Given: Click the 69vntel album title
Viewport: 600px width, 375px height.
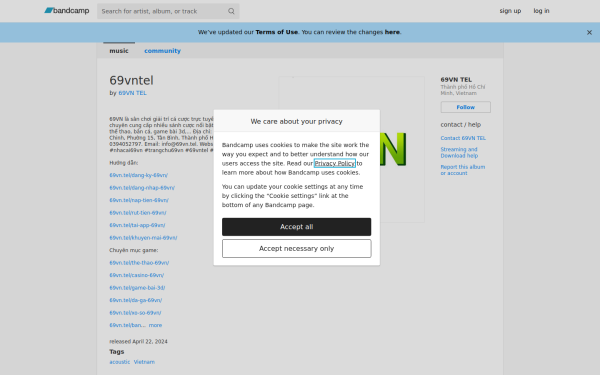Looking at the screenshot, I should pyautogui.click(x=132, y=80).
